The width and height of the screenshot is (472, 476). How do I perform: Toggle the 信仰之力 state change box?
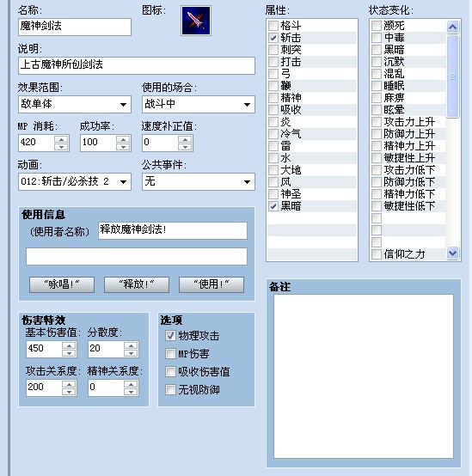tap(377, 254)
